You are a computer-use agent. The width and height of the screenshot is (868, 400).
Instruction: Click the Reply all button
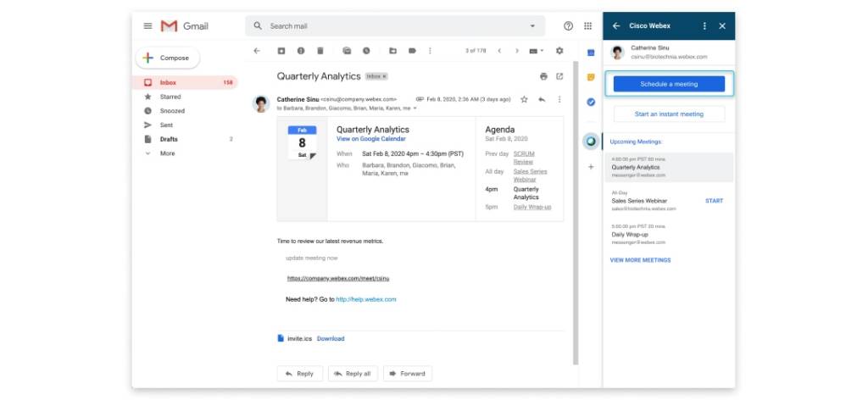pos(353,374)
